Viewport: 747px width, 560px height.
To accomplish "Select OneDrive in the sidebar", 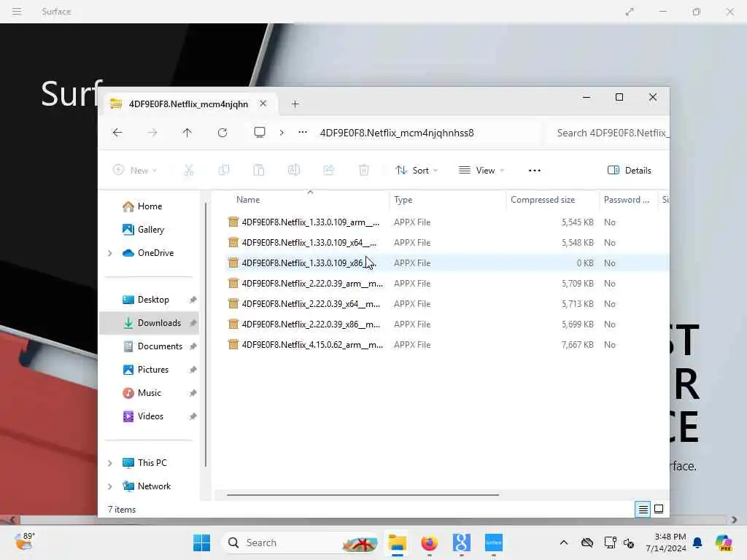I will [x=155, y=253].
